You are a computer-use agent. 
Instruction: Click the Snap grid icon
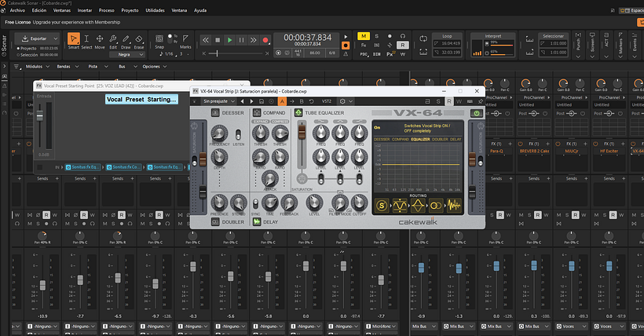click(x=159, y=38)
